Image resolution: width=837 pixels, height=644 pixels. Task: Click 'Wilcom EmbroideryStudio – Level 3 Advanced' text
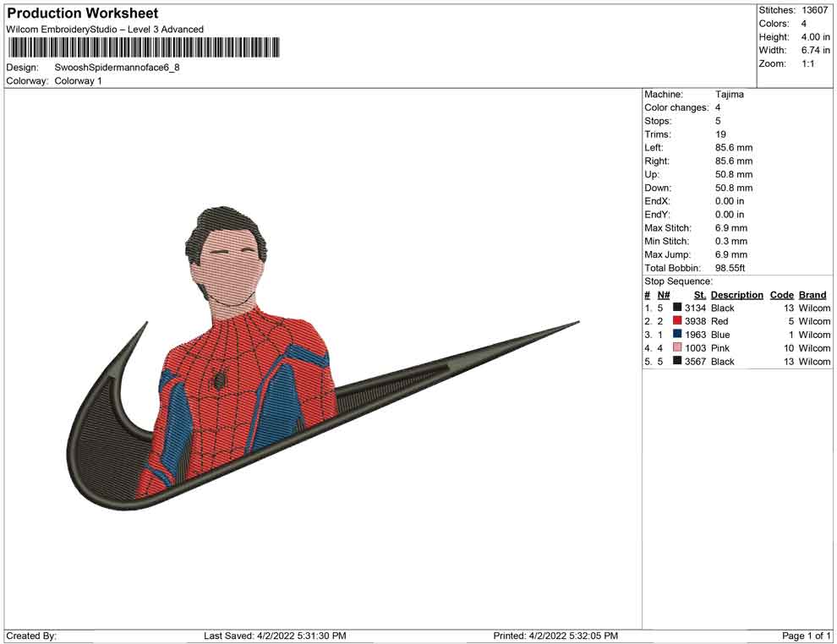(x=105, y=30)
